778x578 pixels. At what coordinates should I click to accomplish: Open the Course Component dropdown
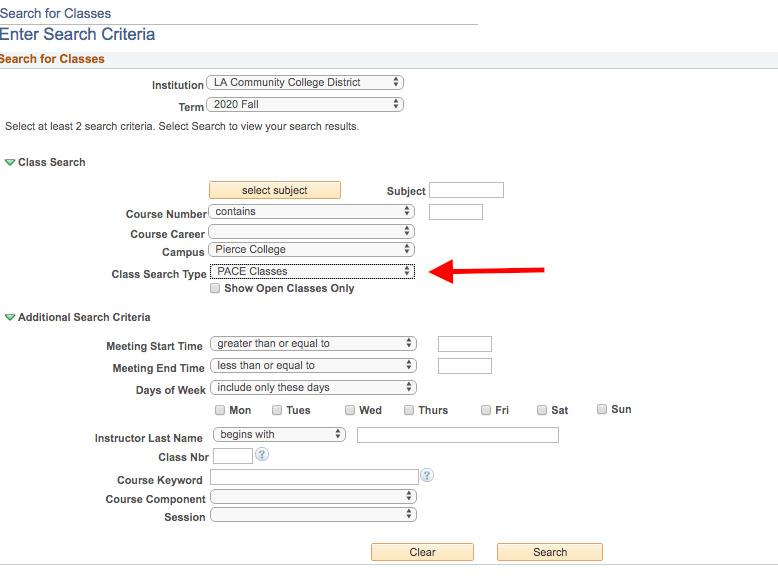pyautogui.click(x=314, y=496)
